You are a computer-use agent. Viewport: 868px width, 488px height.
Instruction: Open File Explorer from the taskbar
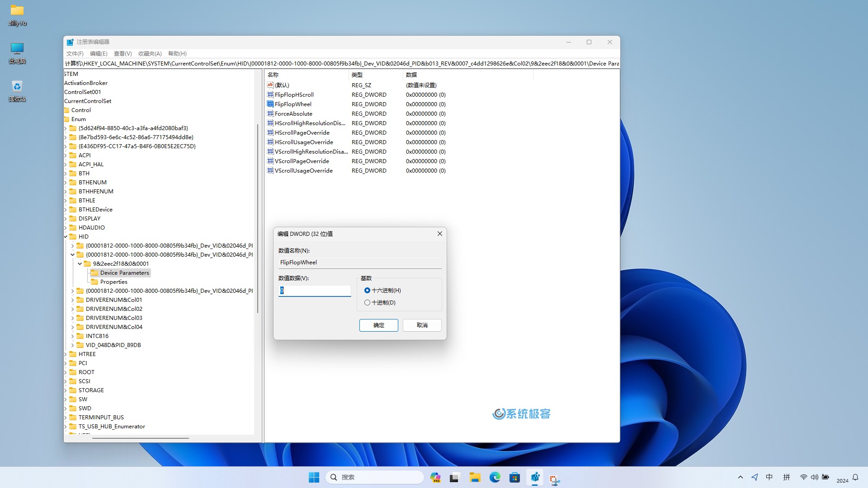tap(475, 477)
